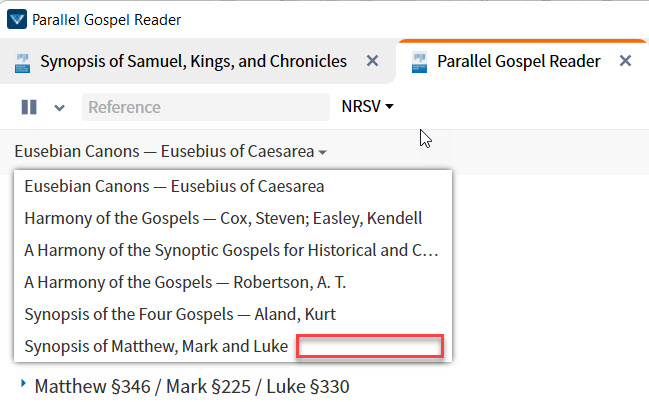
Task: Click the parallel columns layout icon
Action: (29, 107)
